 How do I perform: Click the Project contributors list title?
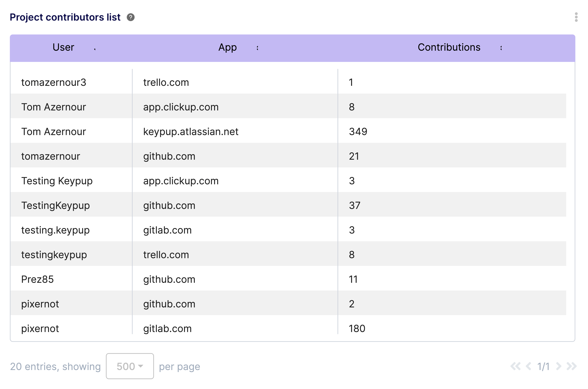[x=65, y=17]
